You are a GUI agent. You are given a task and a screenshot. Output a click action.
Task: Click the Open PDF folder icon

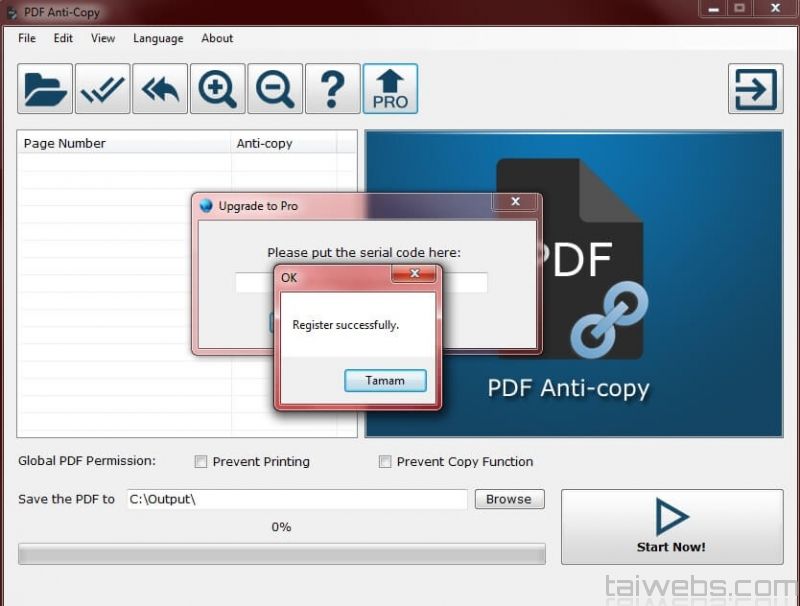pyautogui.click(x=45, y=90)
